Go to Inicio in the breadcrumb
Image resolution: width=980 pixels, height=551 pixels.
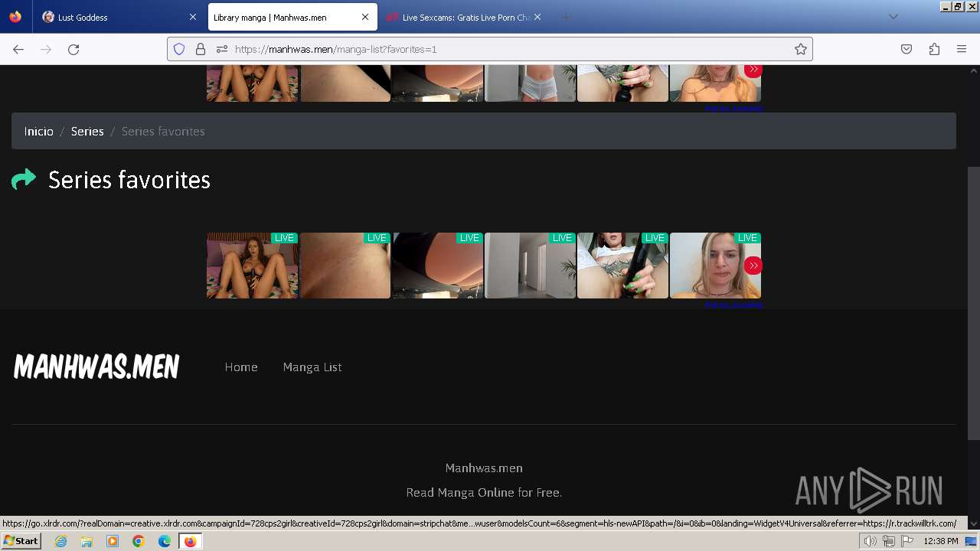click(x=38, y=132)
